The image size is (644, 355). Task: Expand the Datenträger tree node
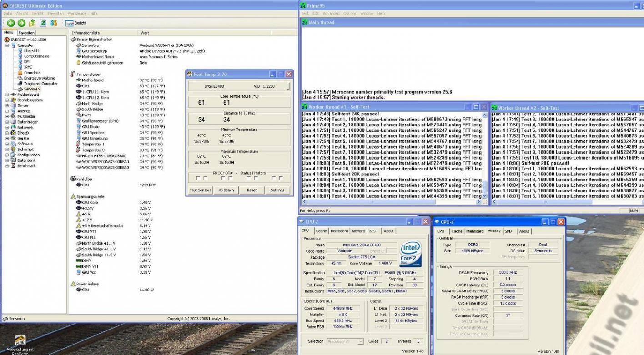pos(7,122)
